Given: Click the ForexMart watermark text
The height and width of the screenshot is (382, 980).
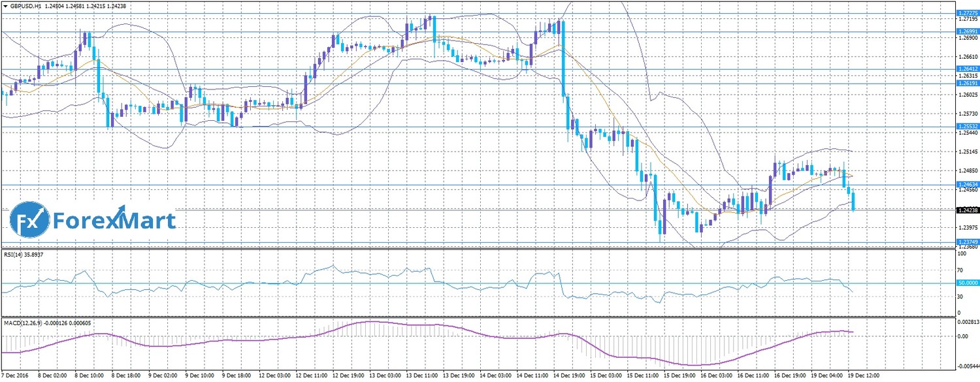Looking at the screenshot, I should coord(114,221).
